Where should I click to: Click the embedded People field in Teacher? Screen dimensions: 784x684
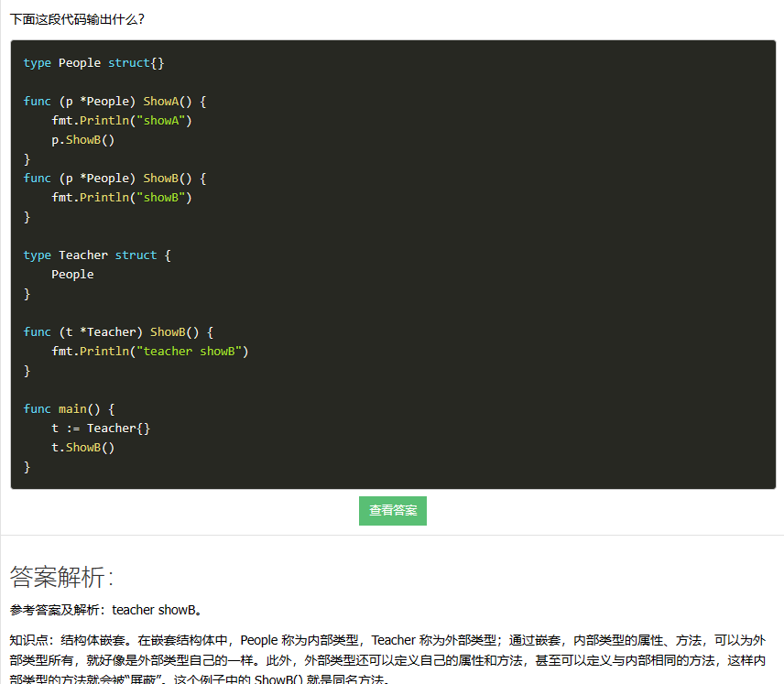point(72,275)
